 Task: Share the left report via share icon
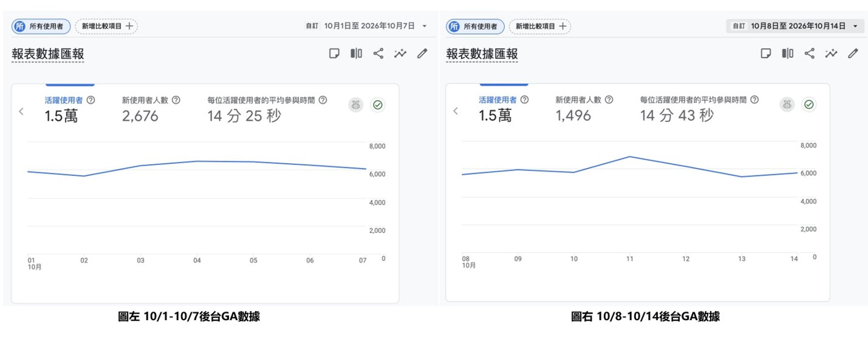[x=378, y=53]
